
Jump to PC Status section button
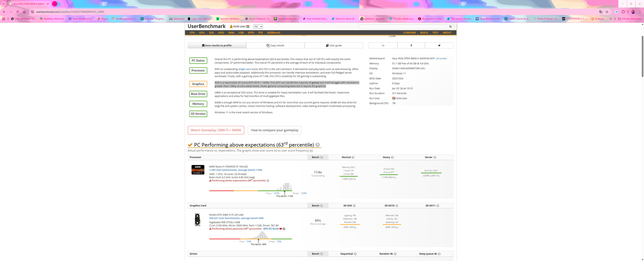(x=198, y=60)
